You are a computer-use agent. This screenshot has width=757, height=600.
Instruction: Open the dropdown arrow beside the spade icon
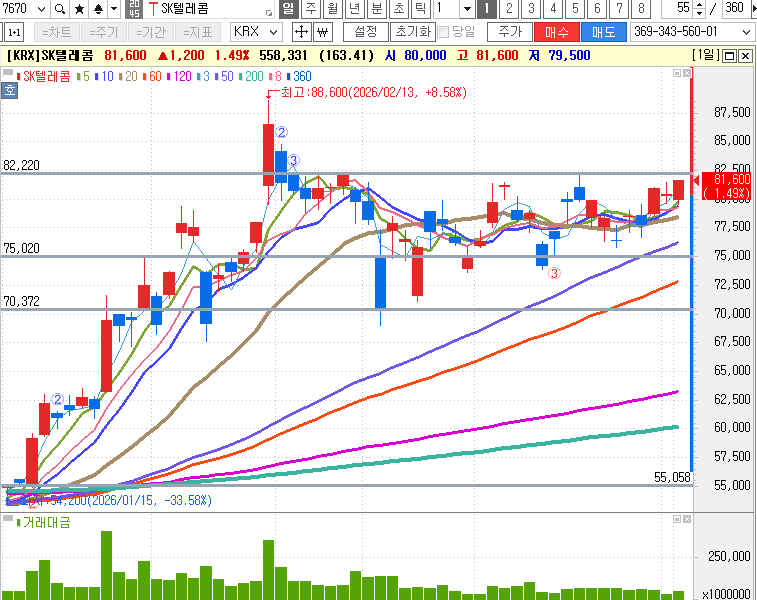coord(114,9)
